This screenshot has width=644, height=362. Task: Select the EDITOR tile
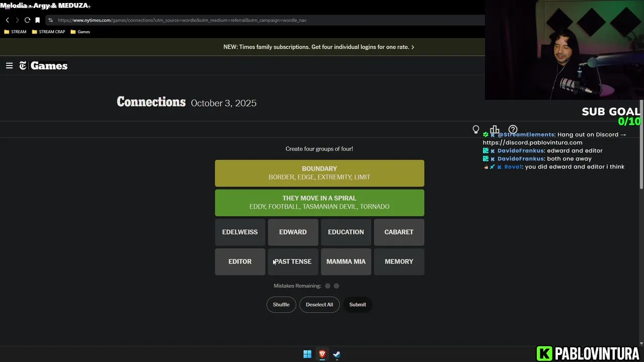[240, 261]
